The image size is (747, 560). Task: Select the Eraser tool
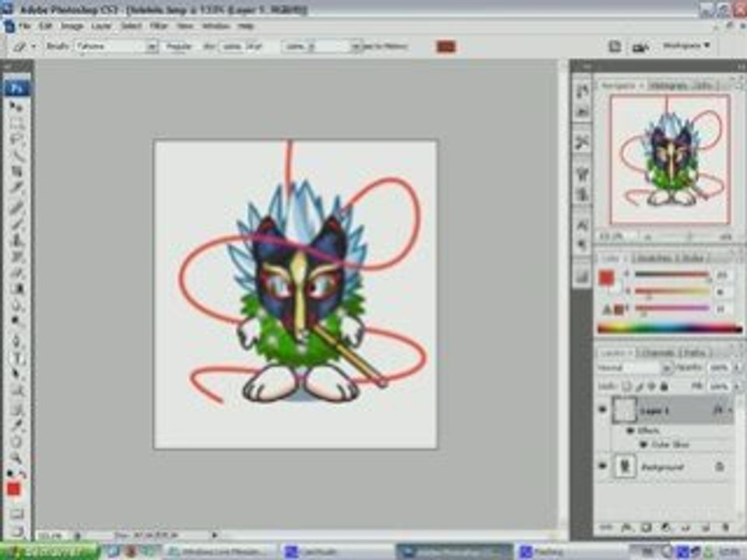pyautogui.click(x=16, y=272)
